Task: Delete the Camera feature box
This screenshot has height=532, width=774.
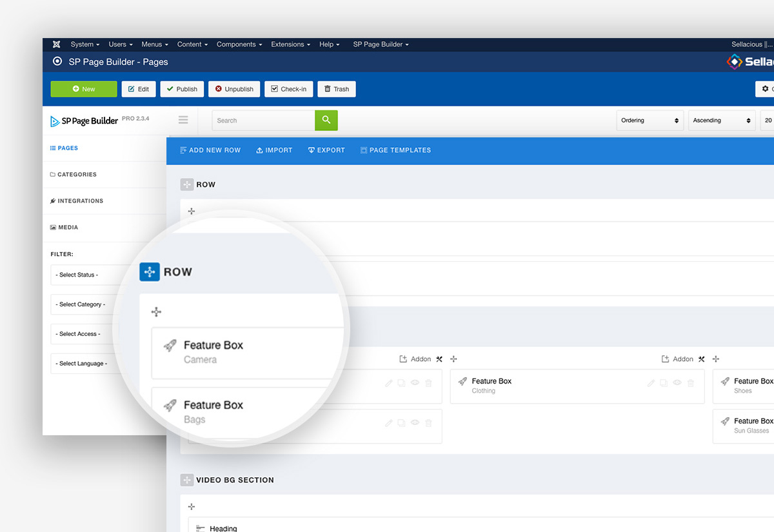Action: [429, 383]
